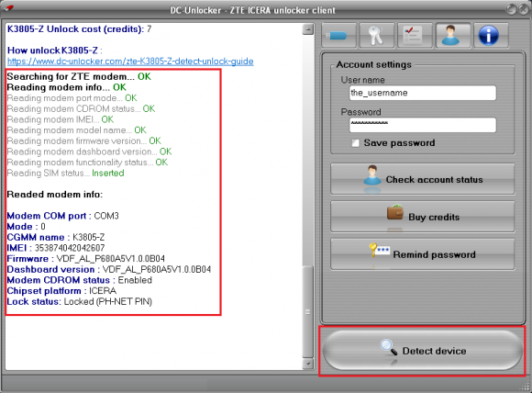Click the log scrollbar up arrow
This screenshot has width=532, height=393.
click(307, 29)
